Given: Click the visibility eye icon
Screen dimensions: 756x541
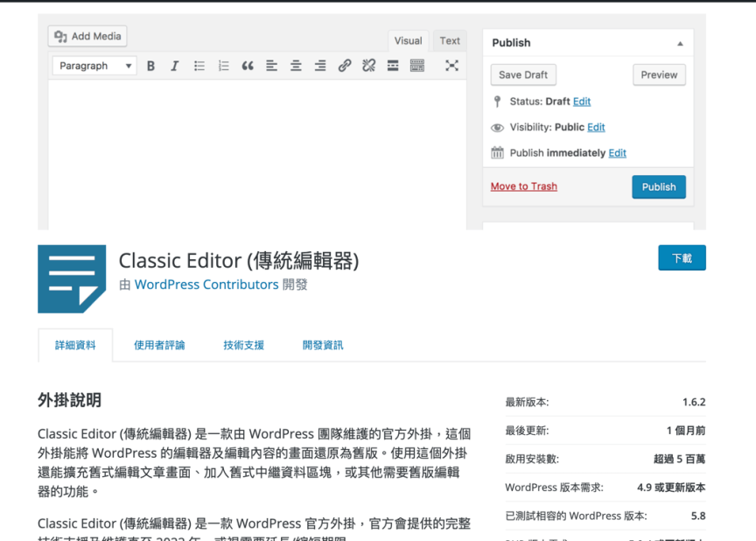Looking at the screenshot, I should pos(497,127).
